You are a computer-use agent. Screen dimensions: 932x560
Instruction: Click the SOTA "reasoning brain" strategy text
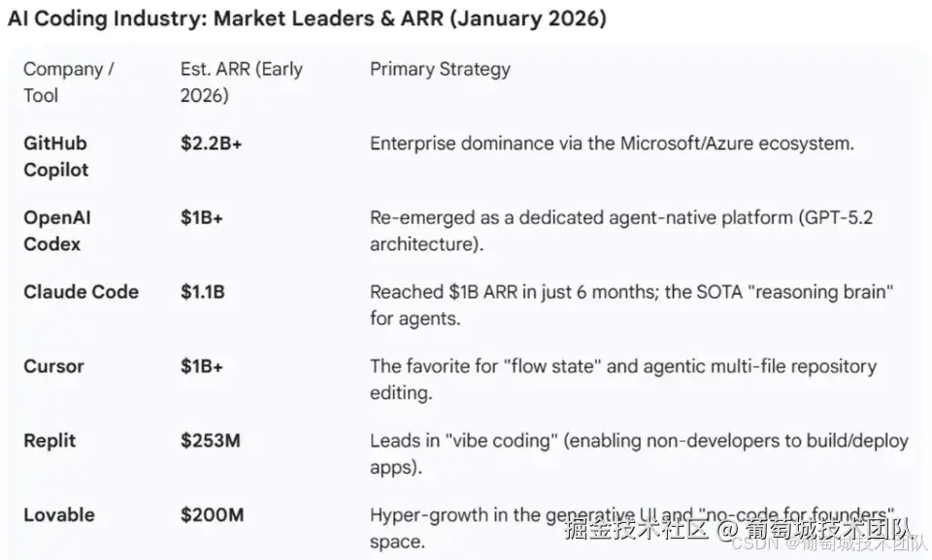point(631,305)
